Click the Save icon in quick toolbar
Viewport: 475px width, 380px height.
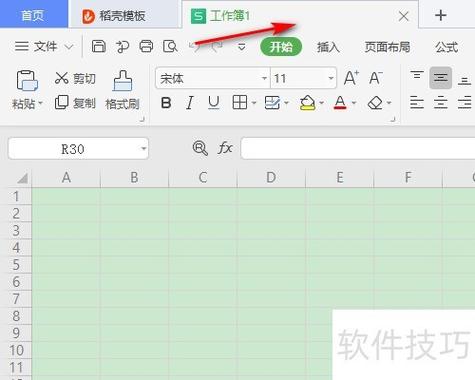tap(99, 46)
